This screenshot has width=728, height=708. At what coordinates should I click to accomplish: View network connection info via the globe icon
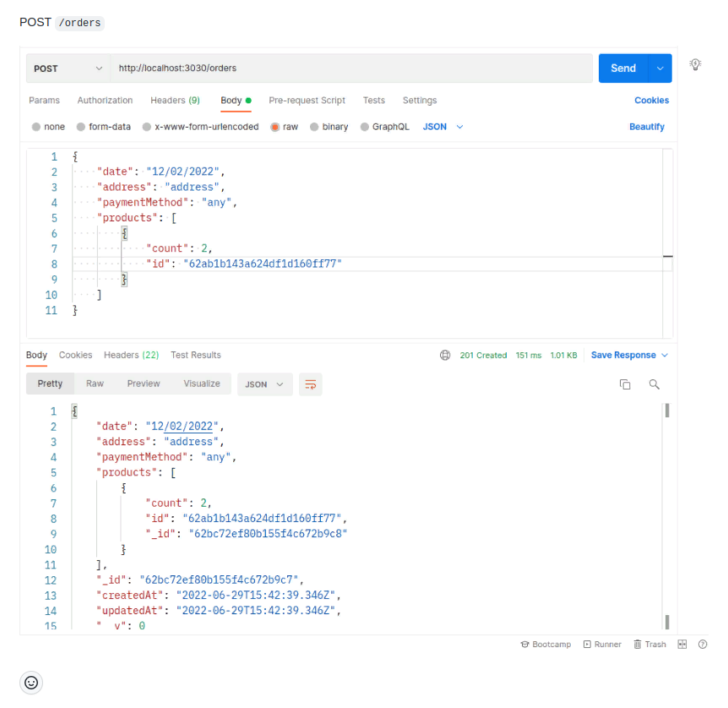[445, 355]
